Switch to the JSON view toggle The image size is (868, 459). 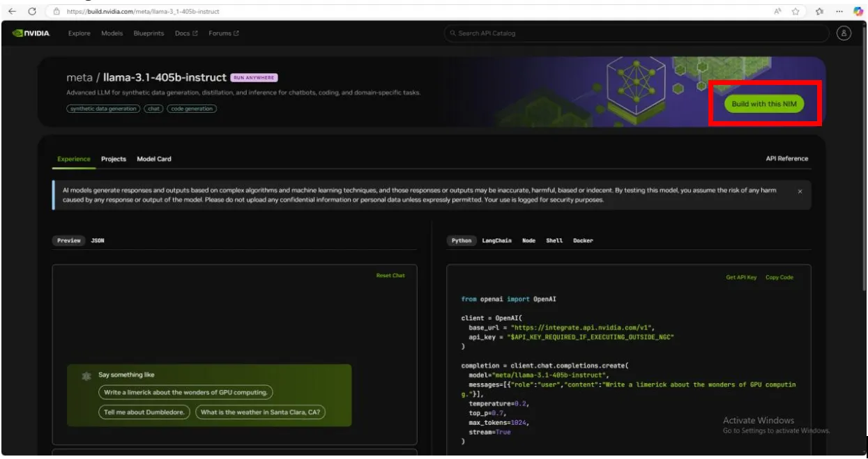tap(98, 240)
